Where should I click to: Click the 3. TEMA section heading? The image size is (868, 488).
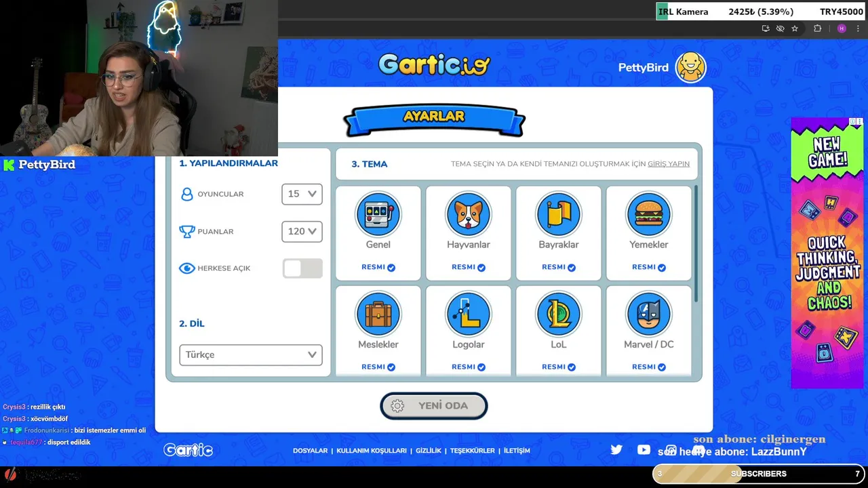point(370,164)
